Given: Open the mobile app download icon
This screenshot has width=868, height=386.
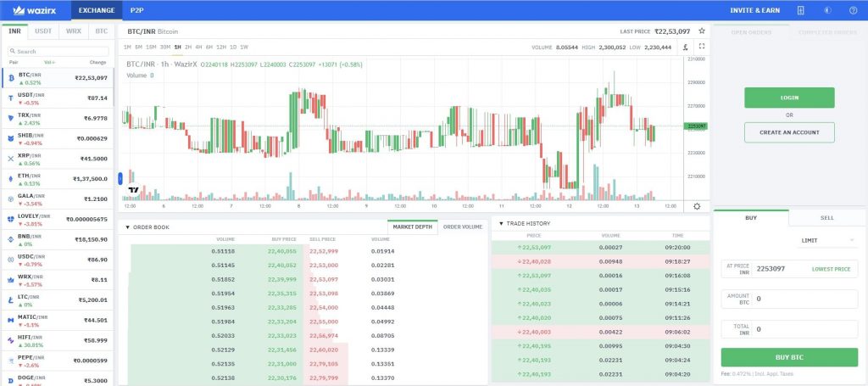Looking at the screenshot, I should (800, 10).
